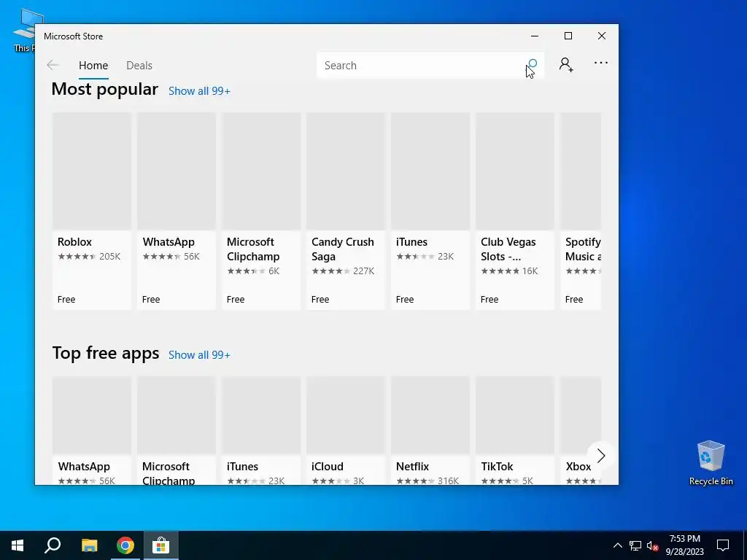
Task: Switch to the Deals tab
Action: [139, 65]
